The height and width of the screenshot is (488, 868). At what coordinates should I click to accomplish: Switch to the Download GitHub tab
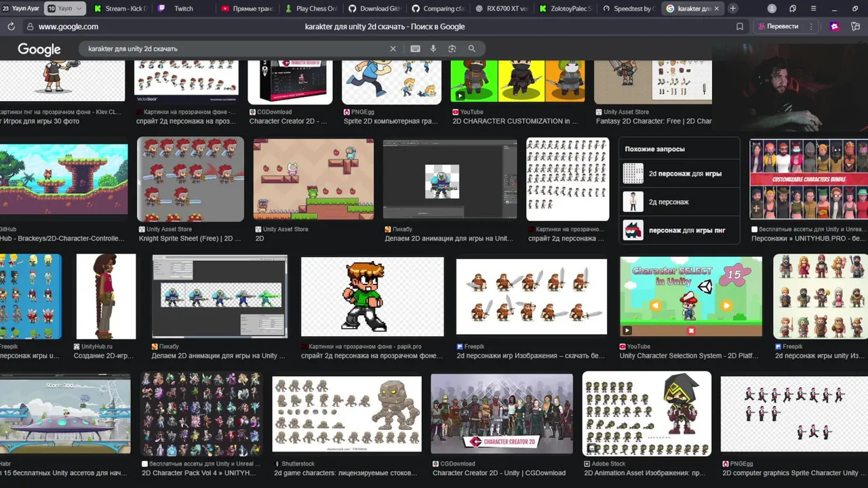374,8
